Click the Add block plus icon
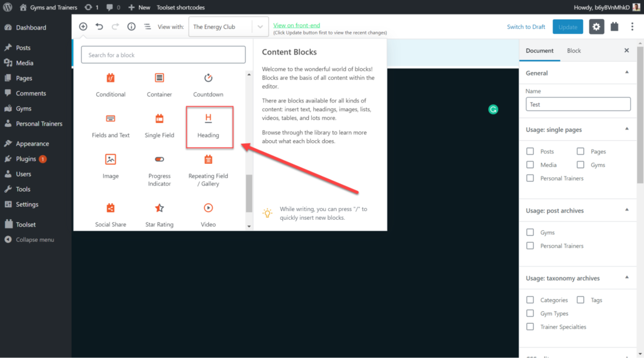 pyautogui.click(x=83, y=26)
